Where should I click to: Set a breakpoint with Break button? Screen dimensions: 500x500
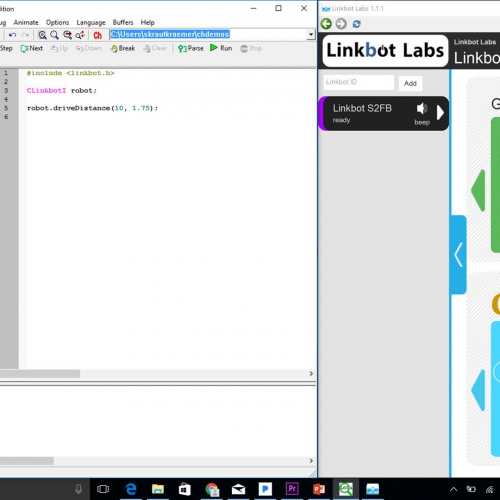(123, 49)
